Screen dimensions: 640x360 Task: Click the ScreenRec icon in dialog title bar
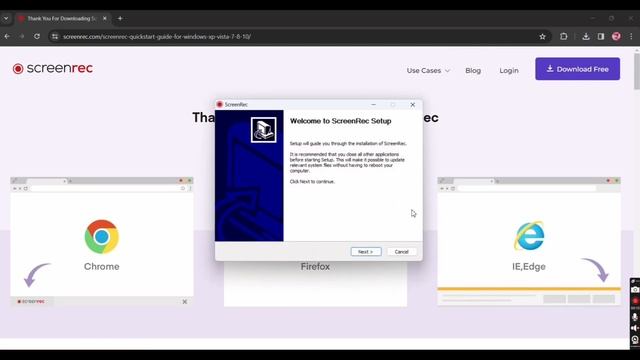[x=220, y=104]
